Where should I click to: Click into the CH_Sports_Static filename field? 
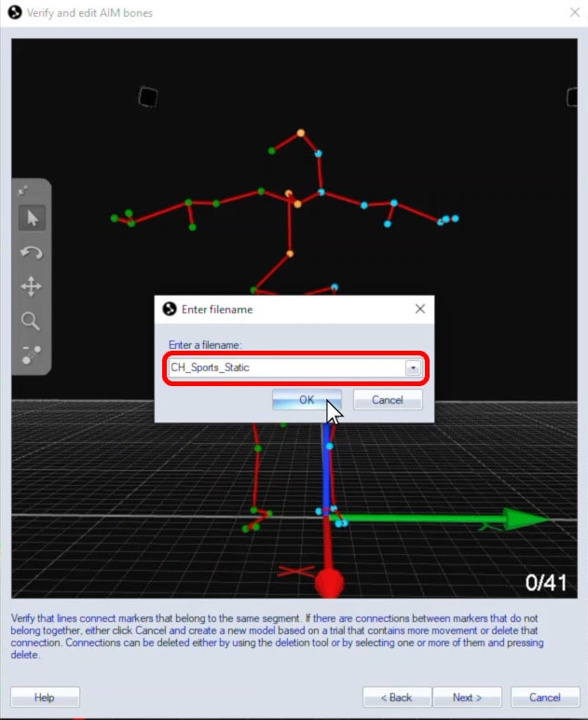[284, 367]
